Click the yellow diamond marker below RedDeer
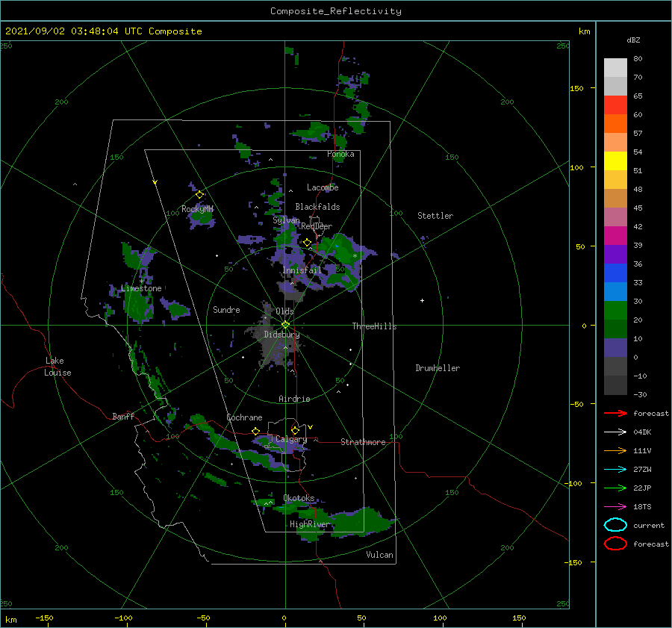 click(x=308, y=243)
